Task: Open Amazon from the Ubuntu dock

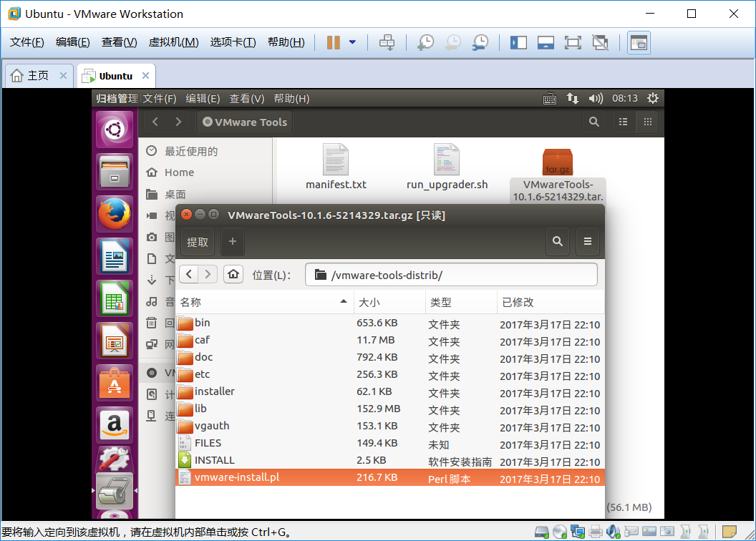Action: [x=115, y=425]
